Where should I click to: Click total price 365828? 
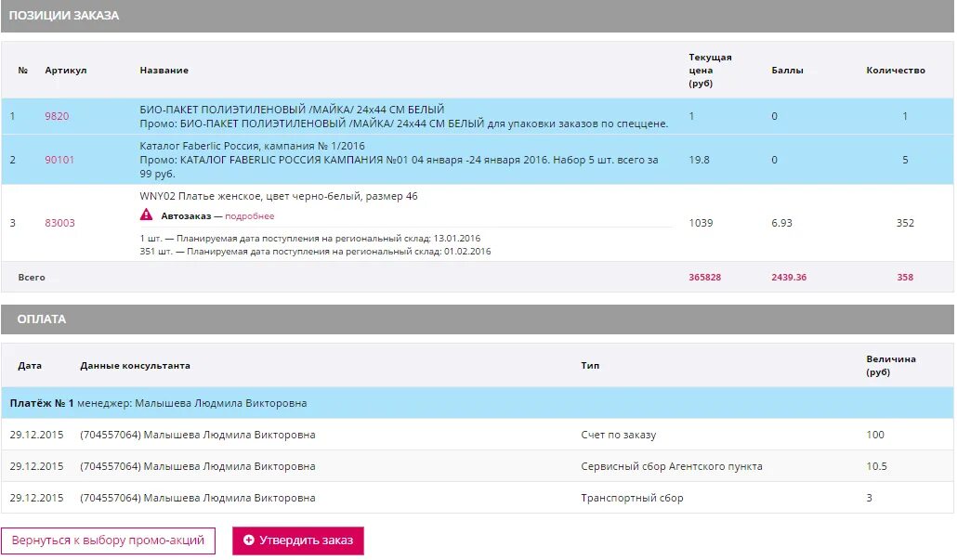coord(705,277)
